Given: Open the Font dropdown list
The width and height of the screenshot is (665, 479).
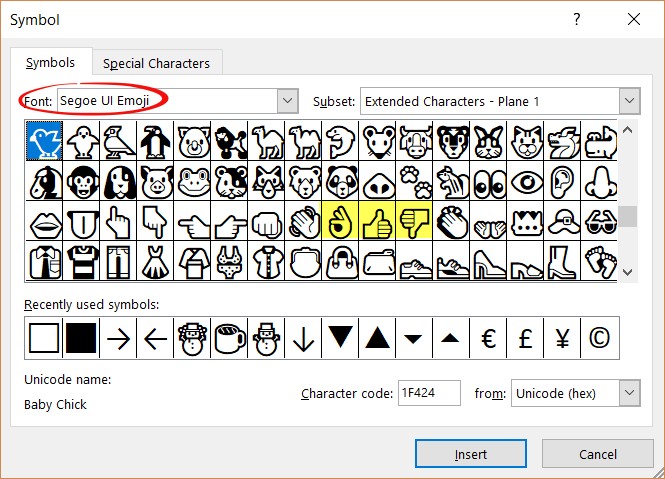Looking at the screenshot, I should [287, 101].
